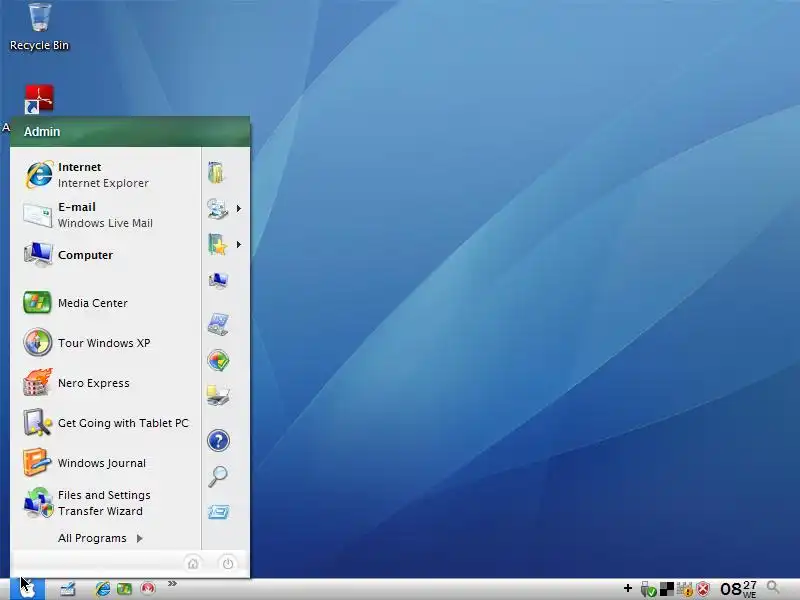Launch Media Center
Image resolution: width=800 pixels, height=600 pixels.
106,303
